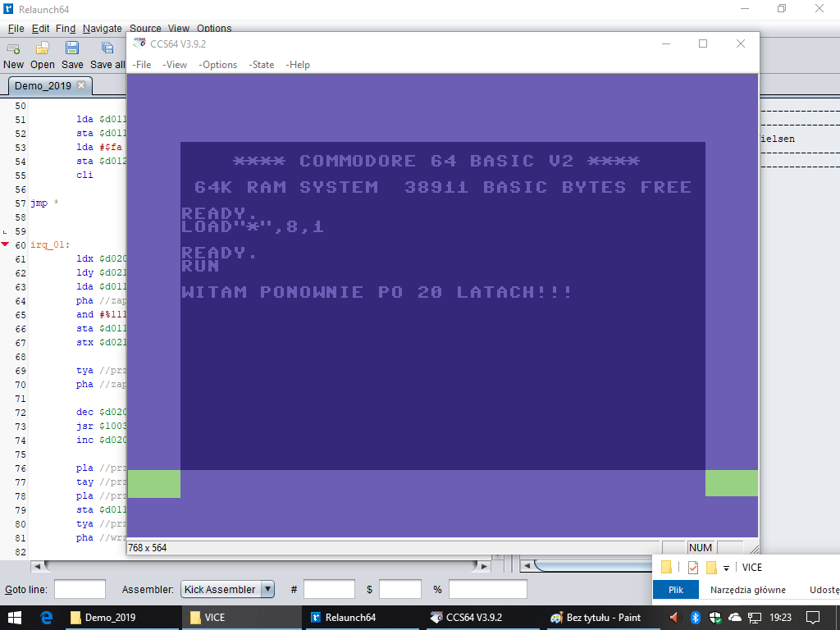Click the Goto line input field
840x630 pixels.
(80, 589)
